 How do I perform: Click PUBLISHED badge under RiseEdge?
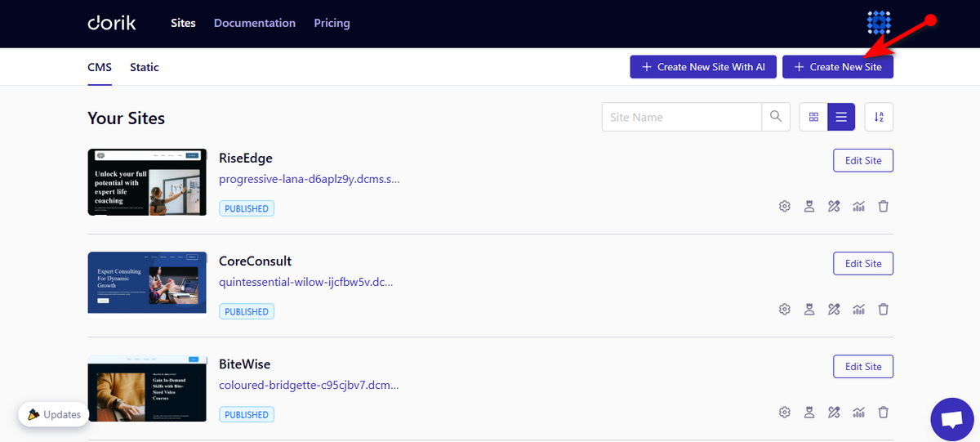click(247, 208)
